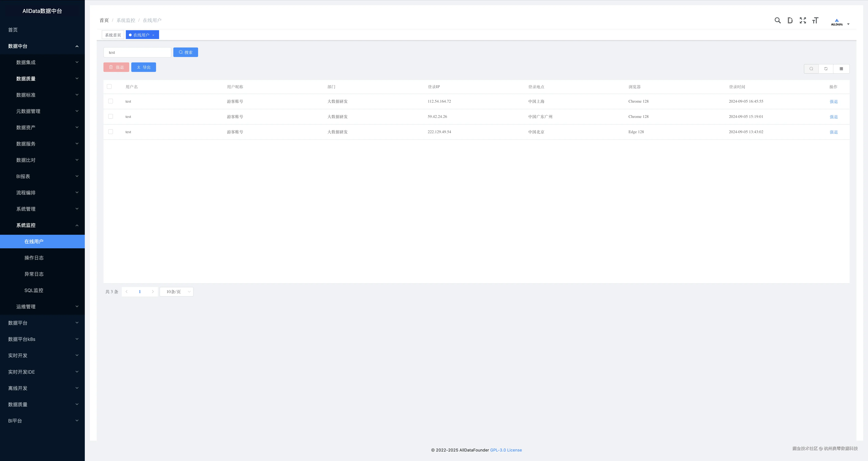Refresh the online users table
Image resolution: width=868 pixels, height=461 pixels.
(x=826, y=69)
